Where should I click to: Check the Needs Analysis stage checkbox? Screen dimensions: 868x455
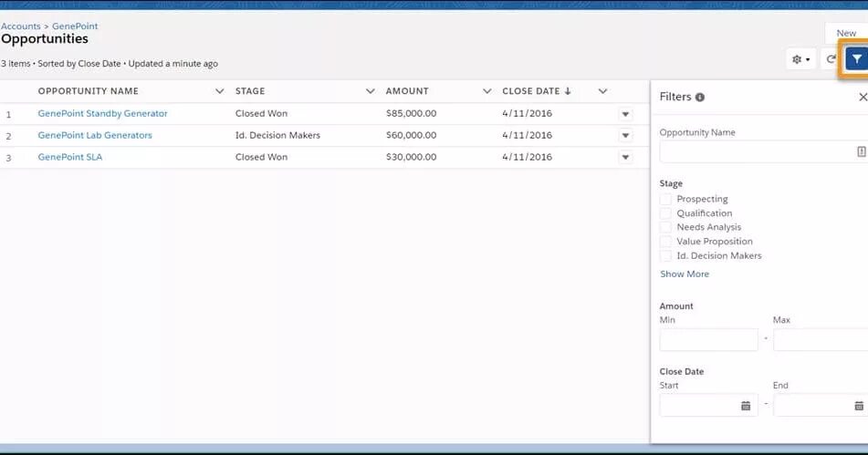click(665, 227)
